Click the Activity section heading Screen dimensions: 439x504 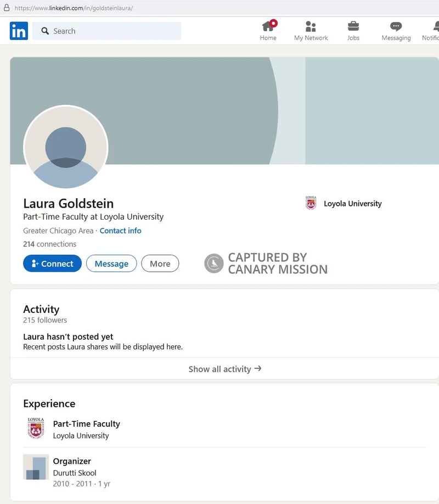[x=41, y=309]
